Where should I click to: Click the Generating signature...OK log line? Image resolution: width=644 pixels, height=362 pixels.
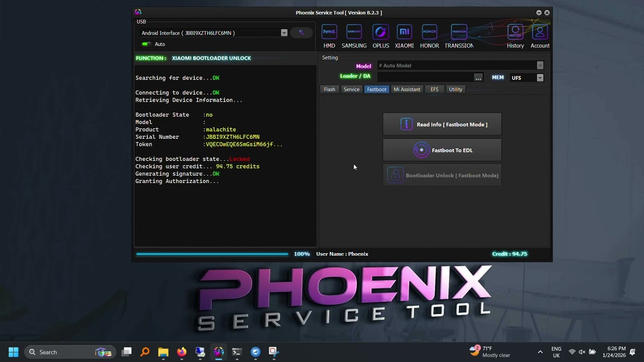[x=177, y=174]
